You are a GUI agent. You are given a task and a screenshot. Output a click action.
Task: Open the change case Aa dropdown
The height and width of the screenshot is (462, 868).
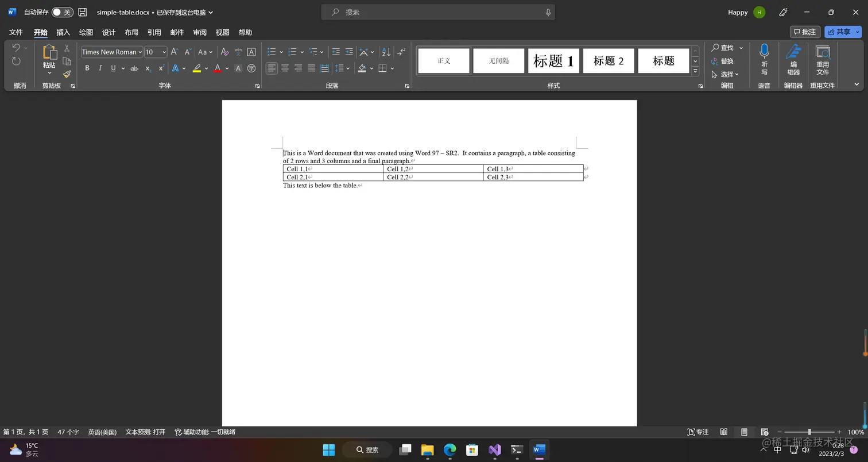tap(211, 52)
